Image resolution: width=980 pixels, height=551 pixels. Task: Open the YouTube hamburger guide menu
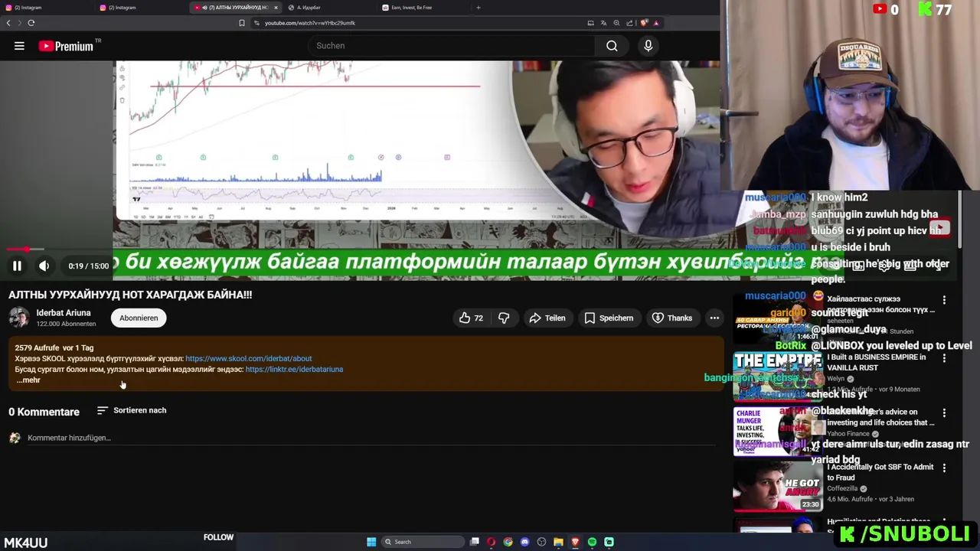19,46
